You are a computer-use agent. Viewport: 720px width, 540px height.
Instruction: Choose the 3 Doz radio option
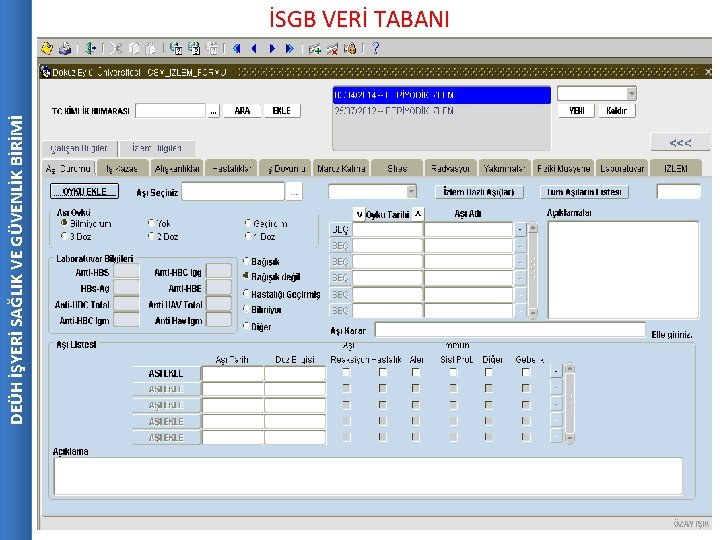64,236
